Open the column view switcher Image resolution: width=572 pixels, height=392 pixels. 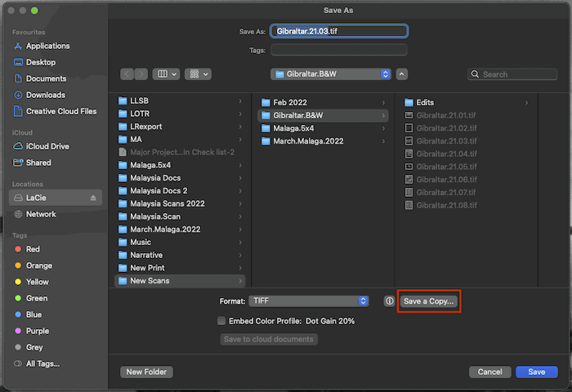[x=167, y=73]
